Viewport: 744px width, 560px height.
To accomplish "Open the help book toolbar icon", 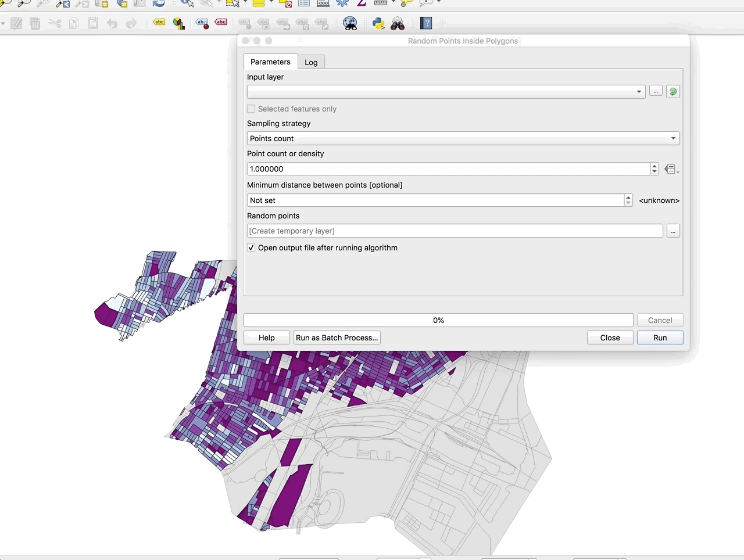I will pyautogui.click(x=427, y=24).
